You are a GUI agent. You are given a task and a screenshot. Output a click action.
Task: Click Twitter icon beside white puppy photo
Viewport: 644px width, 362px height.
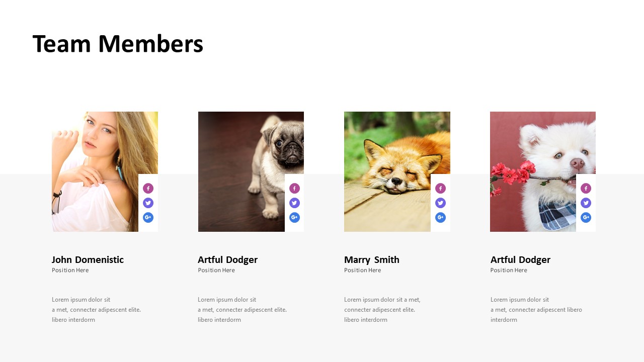coord(586,203)
